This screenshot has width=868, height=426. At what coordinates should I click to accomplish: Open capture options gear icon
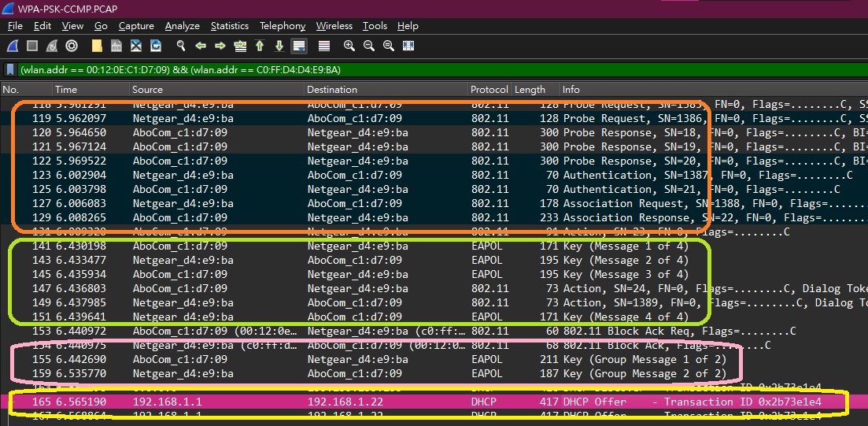point(72,46)
